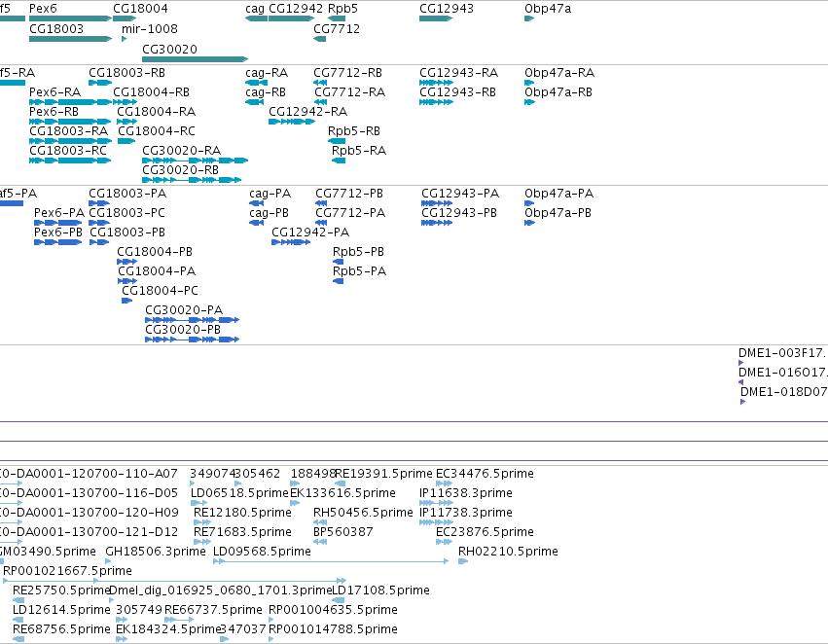Click transcript CG18003-RB
The image size is (828, 644).
(x=126, y=72)
